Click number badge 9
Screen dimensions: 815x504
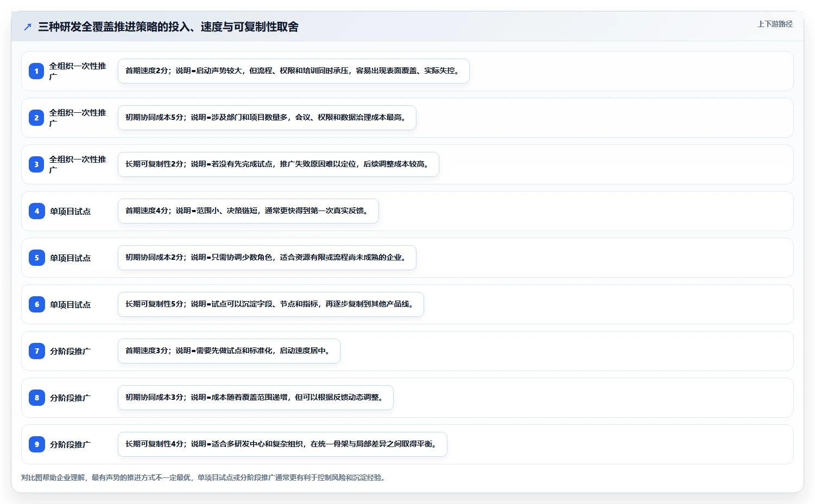[x=36, y=444]
